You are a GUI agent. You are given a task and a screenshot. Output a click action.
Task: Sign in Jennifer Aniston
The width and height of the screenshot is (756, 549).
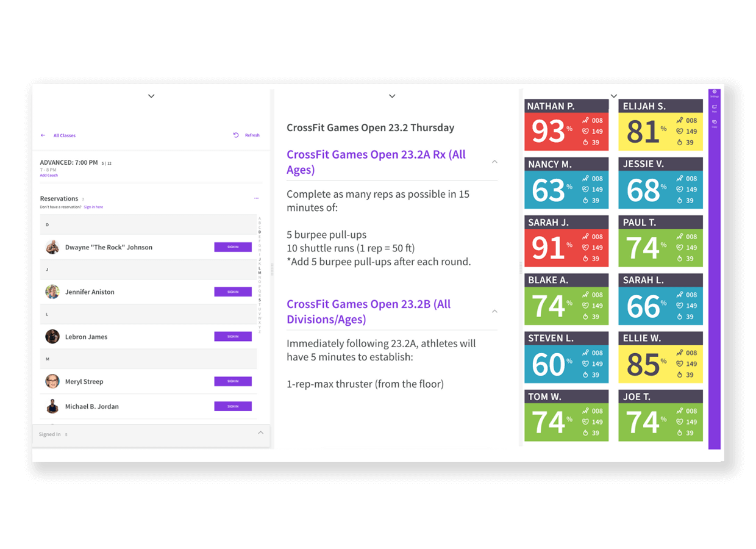[233, 292]
